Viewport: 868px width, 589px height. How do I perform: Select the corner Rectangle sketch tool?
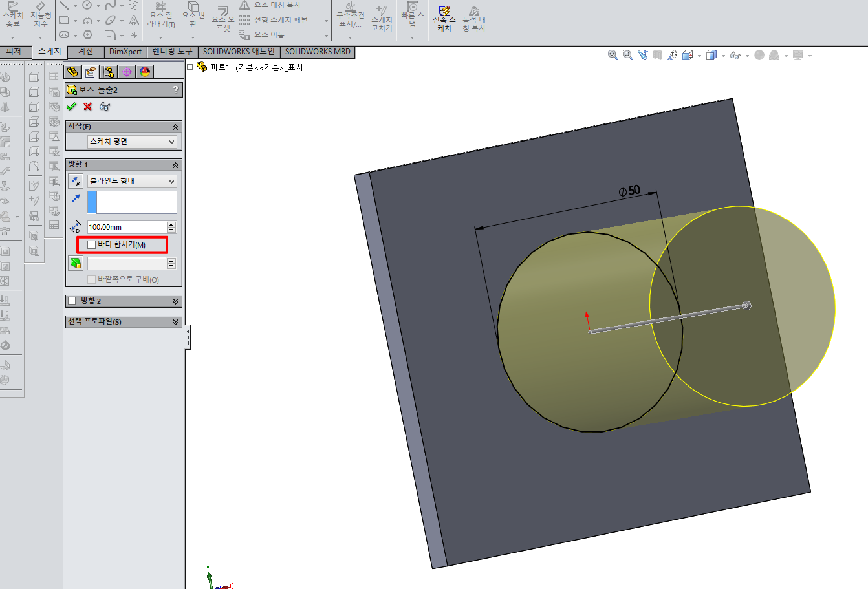point(64,20)
